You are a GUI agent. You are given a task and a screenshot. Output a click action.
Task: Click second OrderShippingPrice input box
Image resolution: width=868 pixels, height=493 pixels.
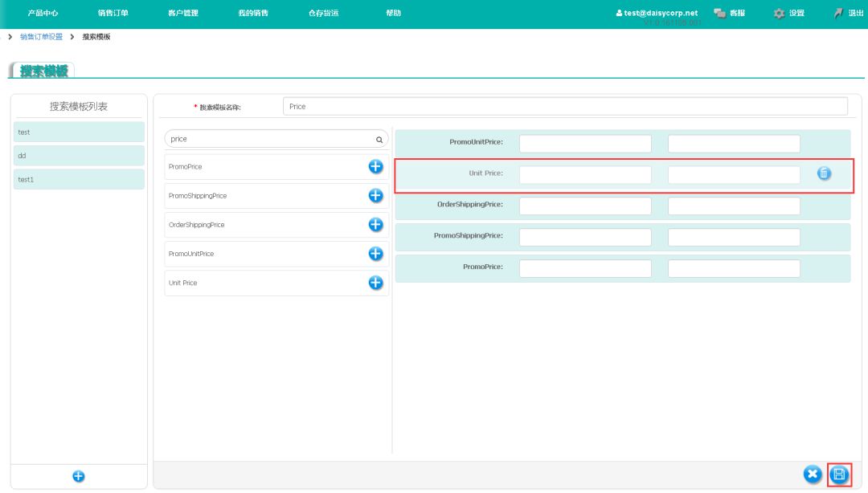tap(734, 206)
